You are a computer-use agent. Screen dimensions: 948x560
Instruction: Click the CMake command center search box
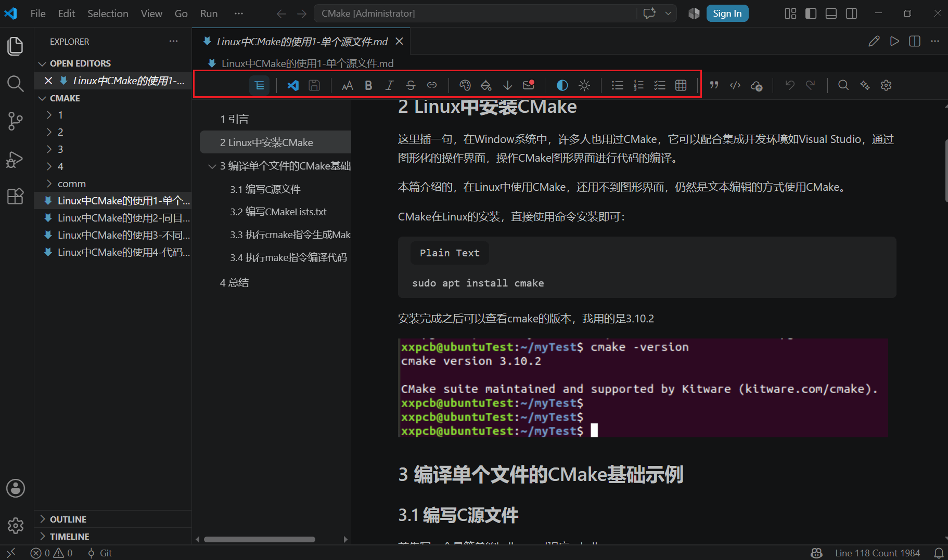tap(475, 14)
